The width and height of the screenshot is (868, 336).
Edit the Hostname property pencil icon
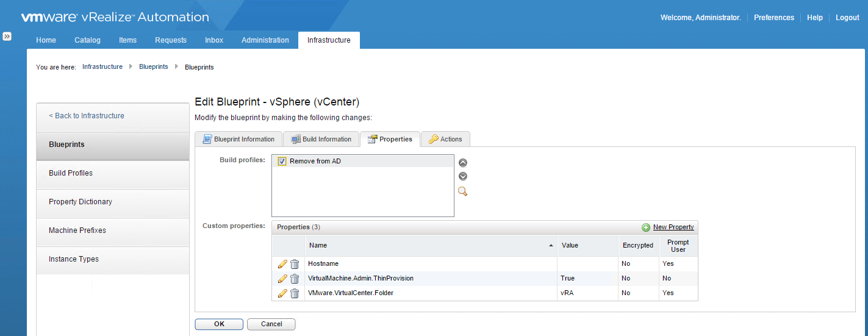282,264
